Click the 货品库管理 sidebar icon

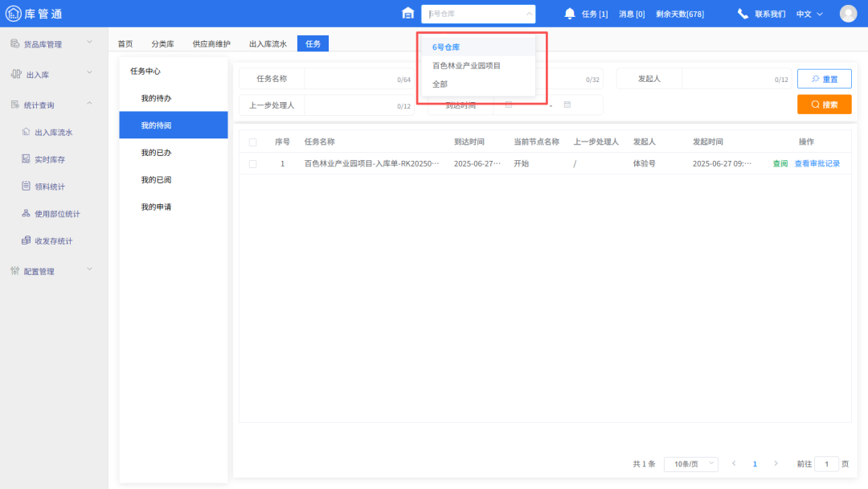tap(15, 43)
